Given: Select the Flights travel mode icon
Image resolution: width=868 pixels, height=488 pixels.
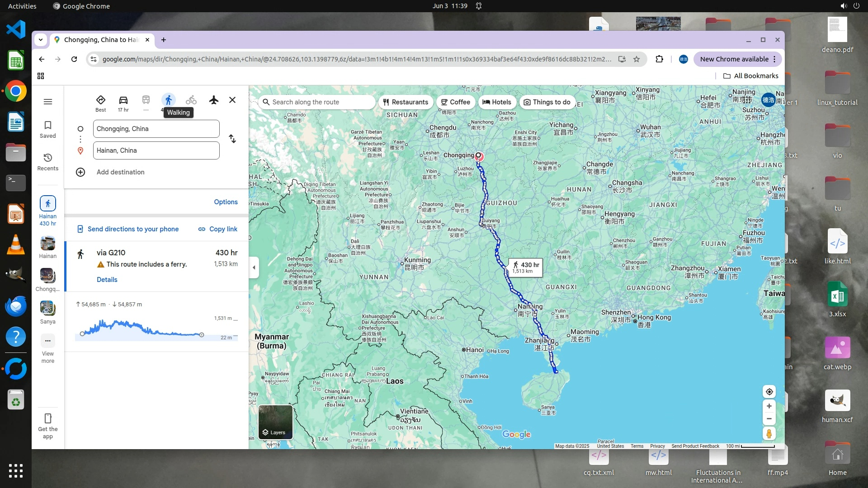Looking at the screenshot, I should pyautogui.click(x=214, y=100).
